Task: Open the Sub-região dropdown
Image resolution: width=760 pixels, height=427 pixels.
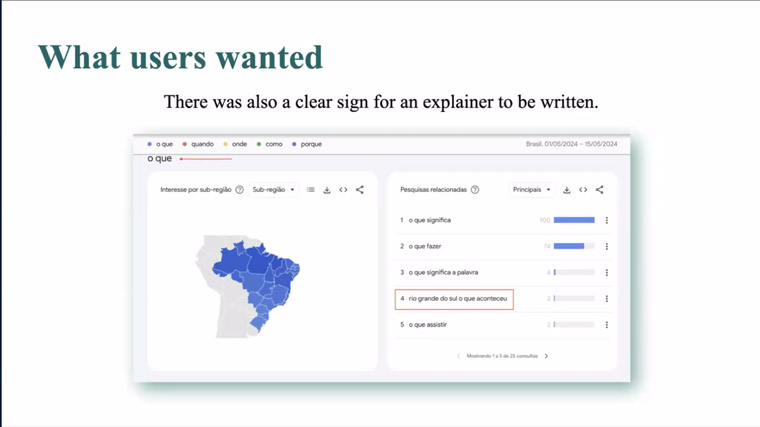Action: click(x=273, y=190)
